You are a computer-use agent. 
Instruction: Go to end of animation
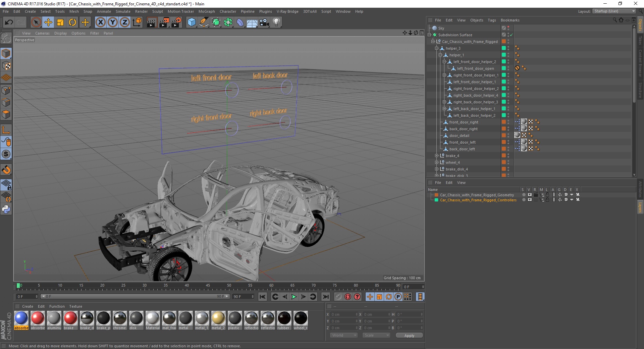[x=325, y=297]
